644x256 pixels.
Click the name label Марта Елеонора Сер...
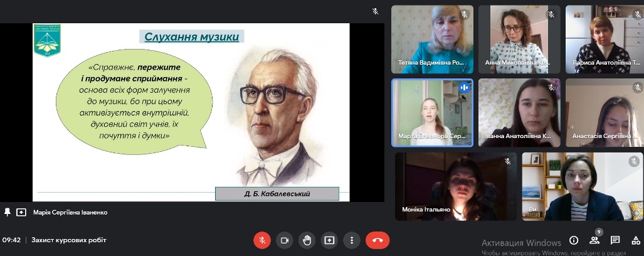point(431,136)
